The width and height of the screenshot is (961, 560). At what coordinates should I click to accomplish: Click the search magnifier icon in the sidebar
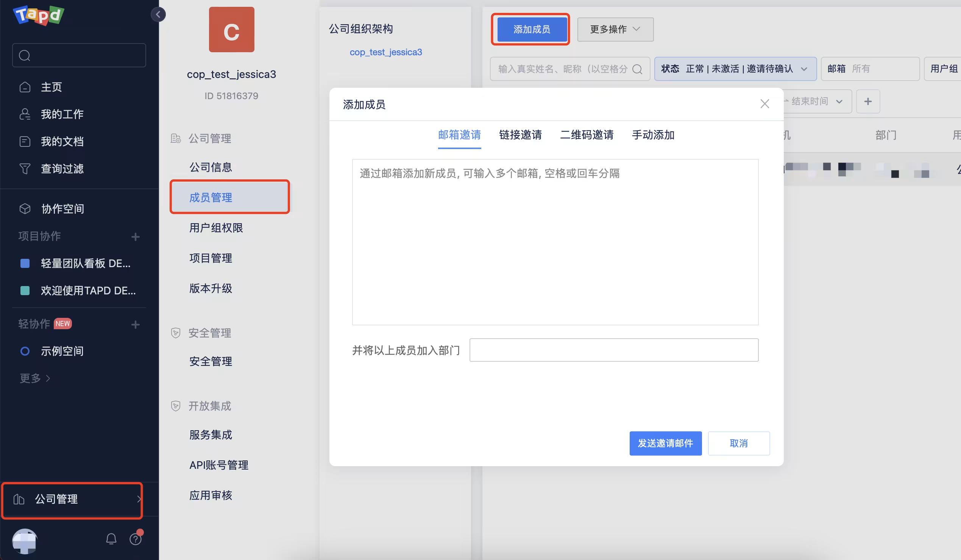click(x=24, y=56)
